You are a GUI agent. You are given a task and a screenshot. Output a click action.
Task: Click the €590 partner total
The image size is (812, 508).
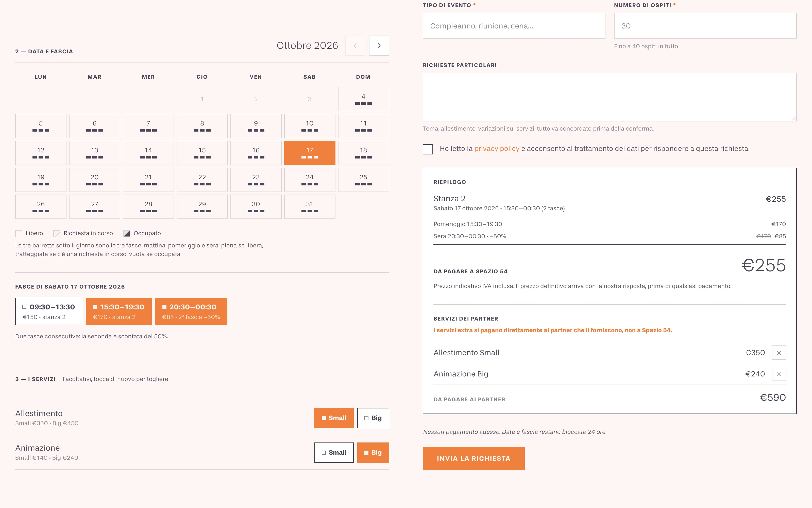tap(773, 398)
